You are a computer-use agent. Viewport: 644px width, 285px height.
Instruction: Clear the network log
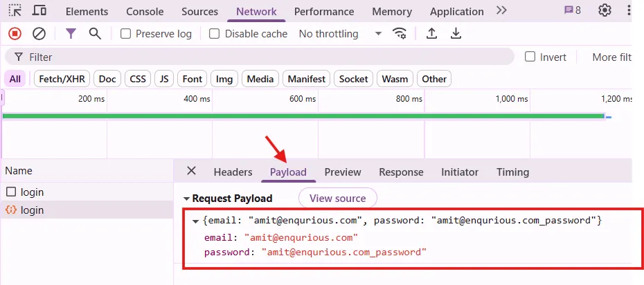(x=39, y=34)
